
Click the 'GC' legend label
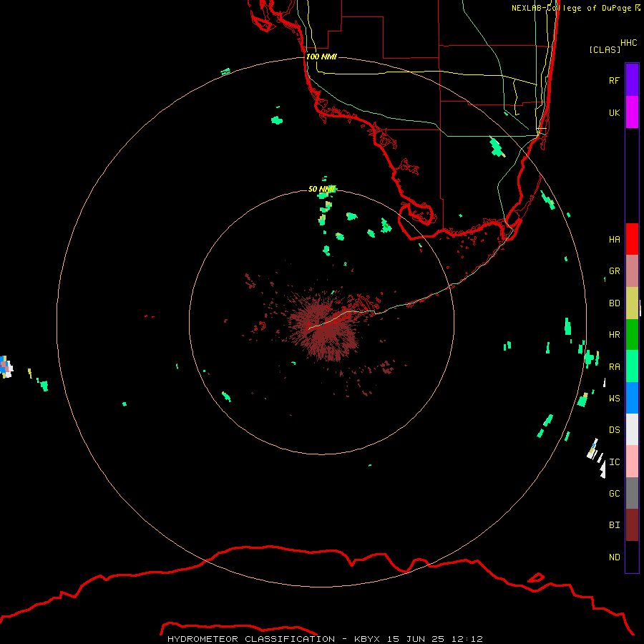614,493
